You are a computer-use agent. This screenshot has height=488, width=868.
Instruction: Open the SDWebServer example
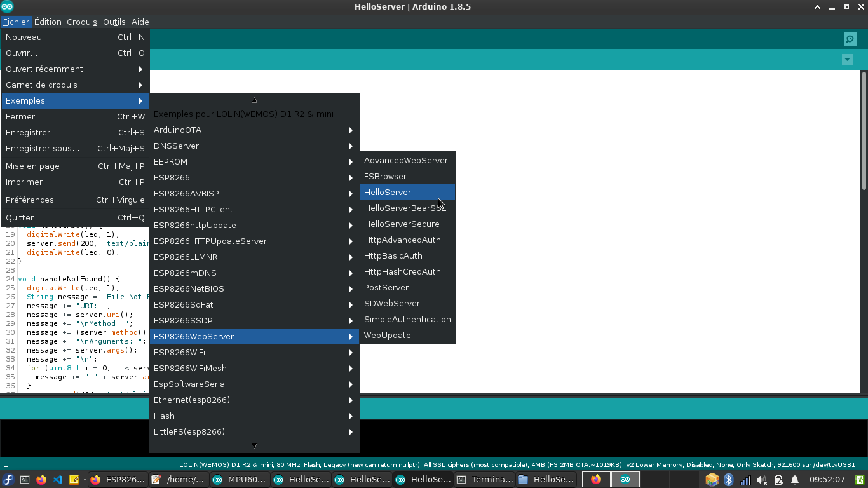[407, 304]
